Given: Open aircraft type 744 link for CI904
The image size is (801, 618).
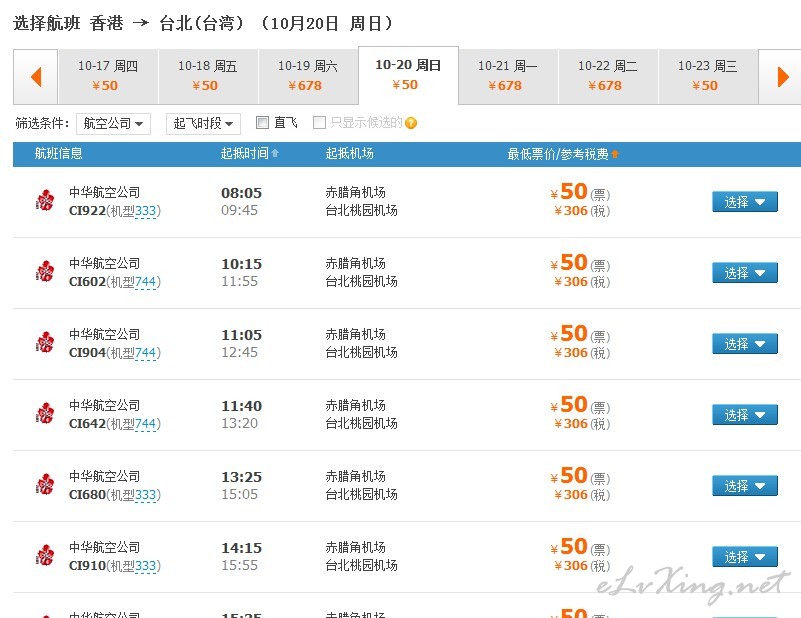Looking at the screenshot, I should [x=146, y=353].
